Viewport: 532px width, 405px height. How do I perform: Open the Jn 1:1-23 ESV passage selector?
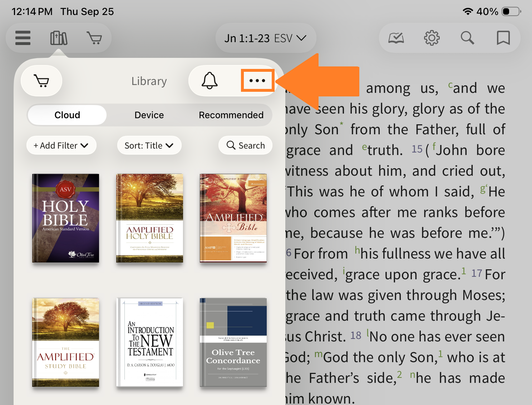[265, 38]
